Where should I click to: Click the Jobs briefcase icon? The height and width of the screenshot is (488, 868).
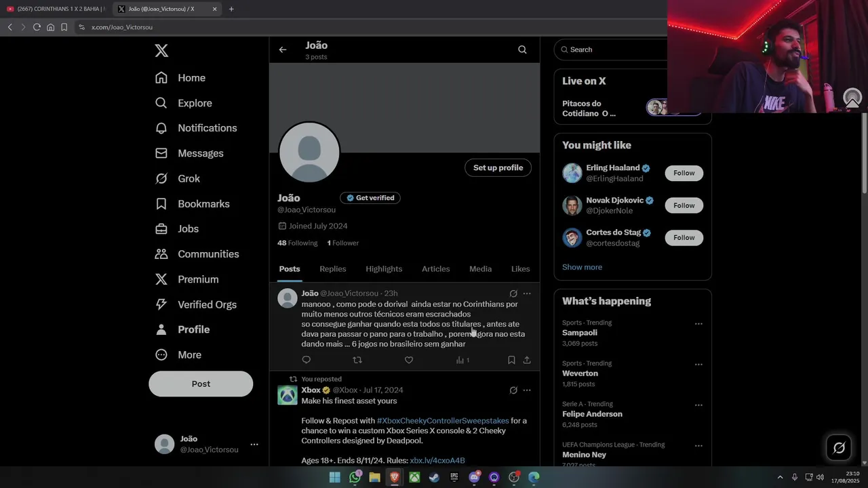pos(161,229)
